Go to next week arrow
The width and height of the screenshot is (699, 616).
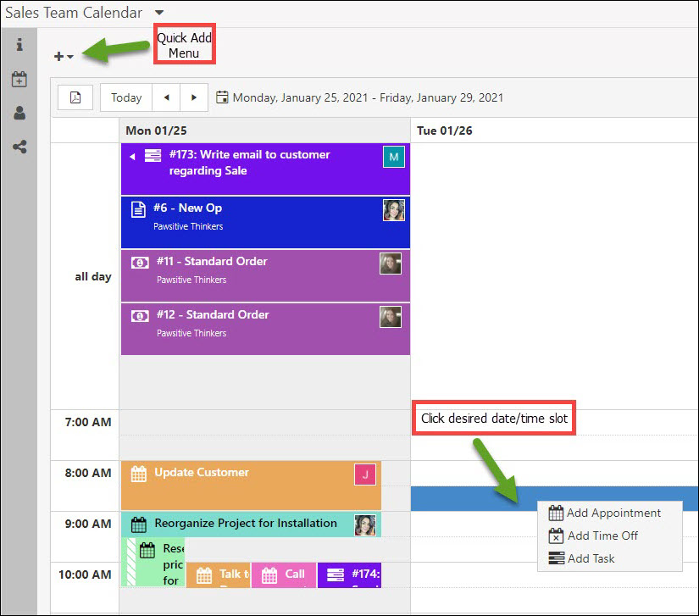pos(194,97)
